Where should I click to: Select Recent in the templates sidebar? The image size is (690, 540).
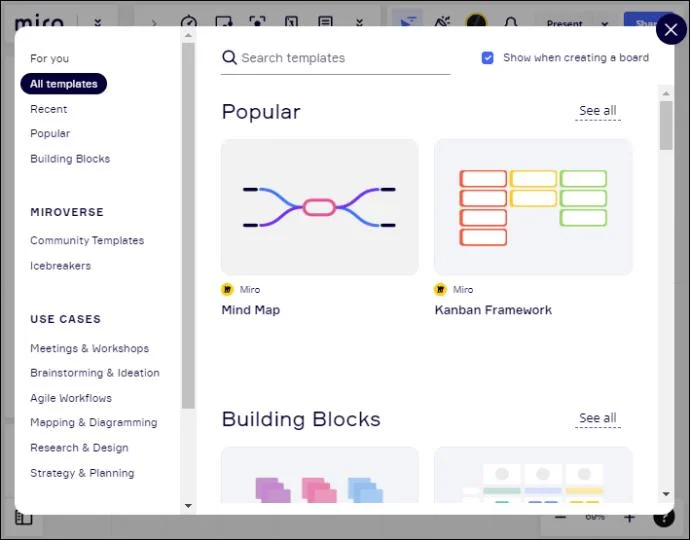(x=48, y=109)
